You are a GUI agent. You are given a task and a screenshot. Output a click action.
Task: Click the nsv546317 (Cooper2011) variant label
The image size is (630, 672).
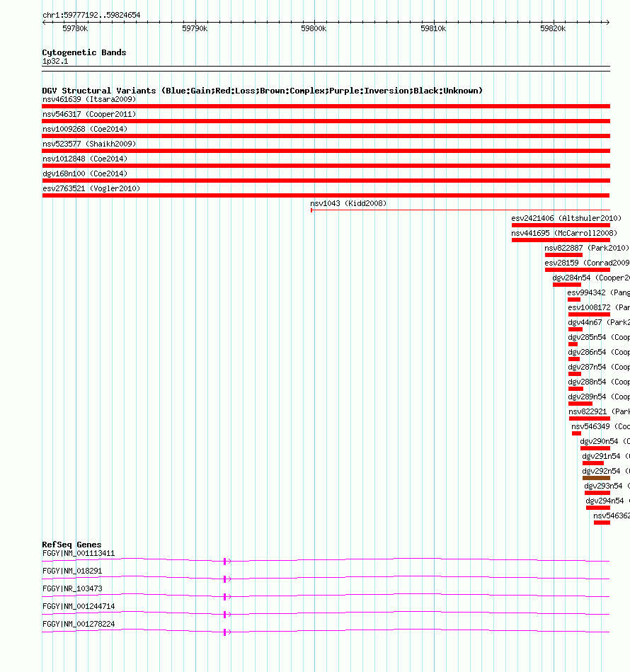[89, 115]
